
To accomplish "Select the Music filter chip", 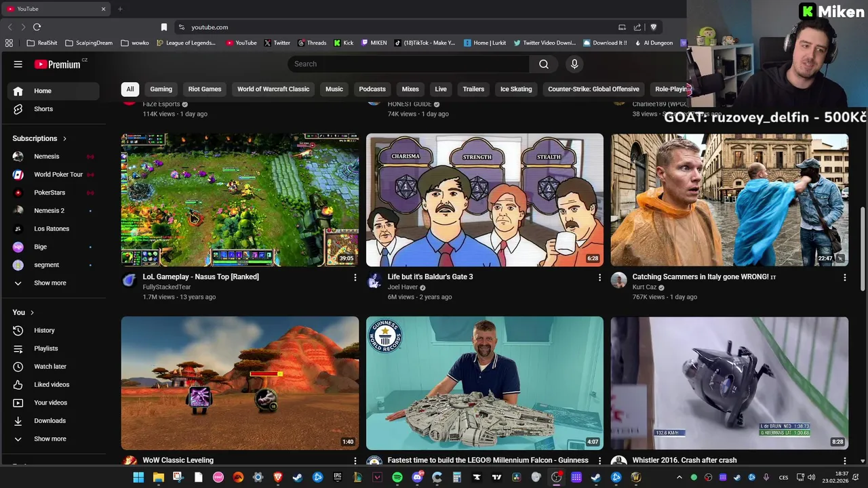I will point(334,89).
